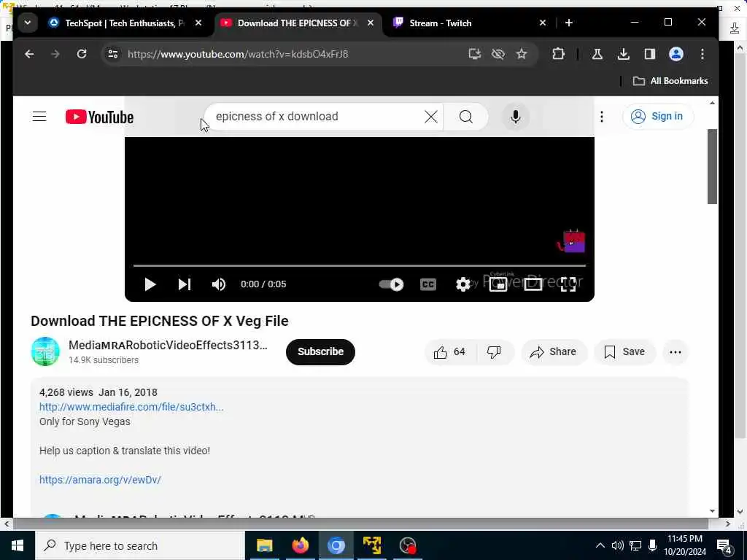Enter full screen mode

(x=568, y=284)
